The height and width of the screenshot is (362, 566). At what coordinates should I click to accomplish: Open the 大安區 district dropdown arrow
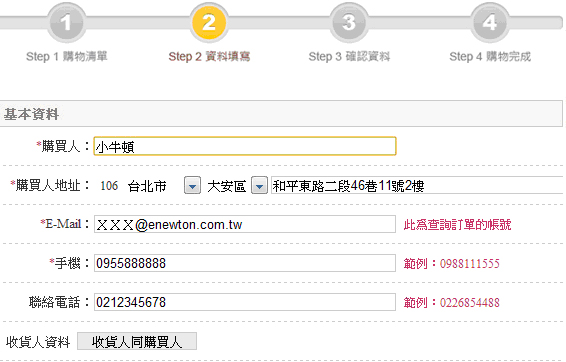[259, 186]
